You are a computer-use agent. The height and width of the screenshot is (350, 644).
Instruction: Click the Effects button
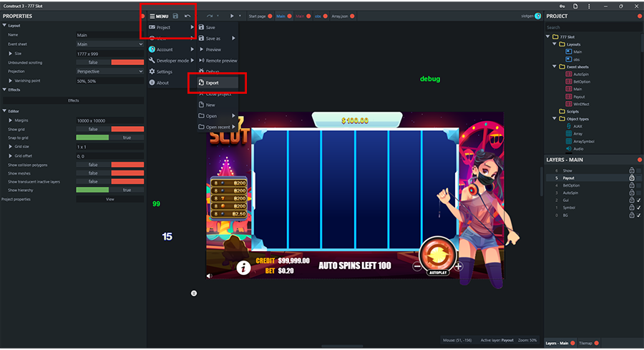pyautogui.click(x=74, y=100)
